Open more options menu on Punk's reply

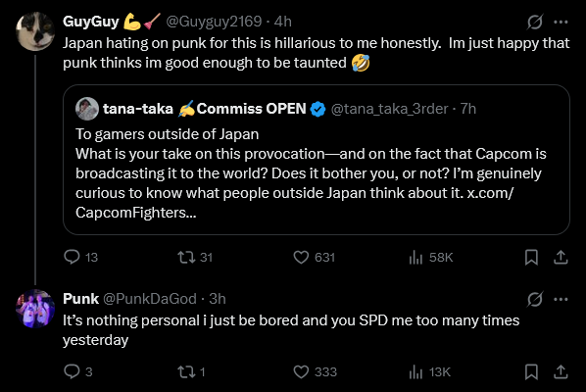click(561, 299)
